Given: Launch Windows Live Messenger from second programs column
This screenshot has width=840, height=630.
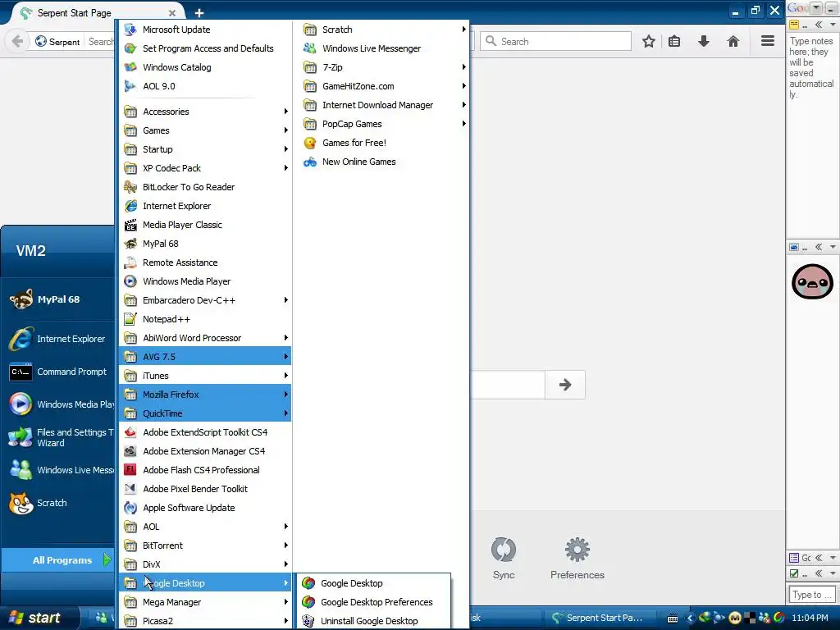Looking at the screenshot, I should point(384,48).
